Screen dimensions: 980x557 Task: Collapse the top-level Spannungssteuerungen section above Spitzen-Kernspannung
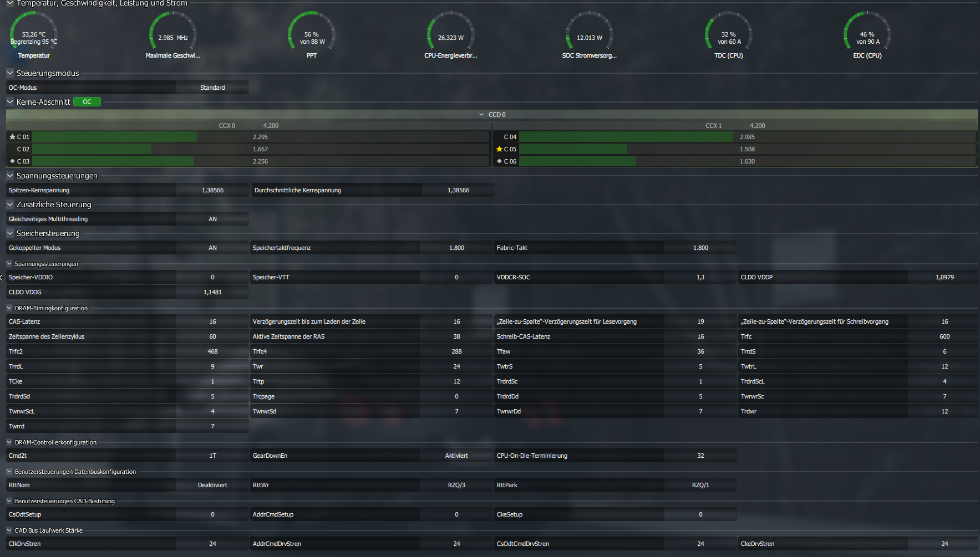[x=10, y=175]
